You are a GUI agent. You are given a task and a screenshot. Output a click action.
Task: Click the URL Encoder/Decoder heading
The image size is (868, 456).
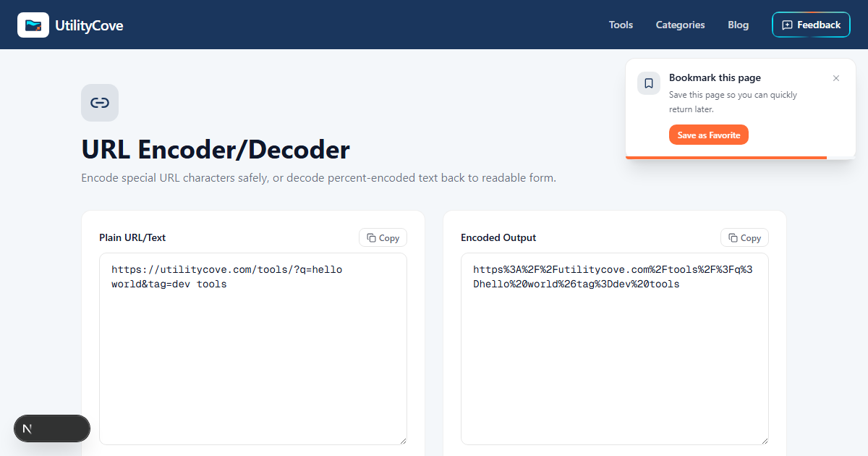[x=216, y=150]
